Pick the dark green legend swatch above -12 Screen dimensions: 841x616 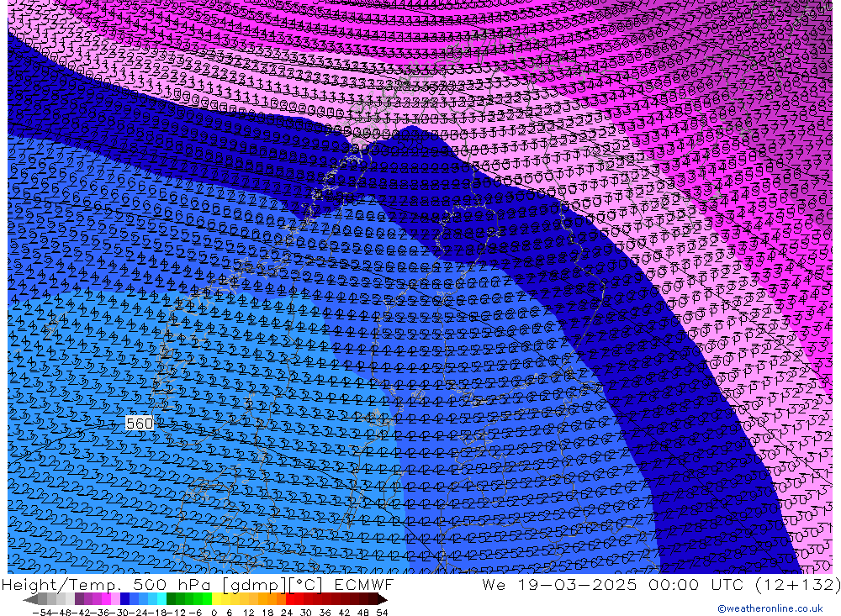point(171,600)
